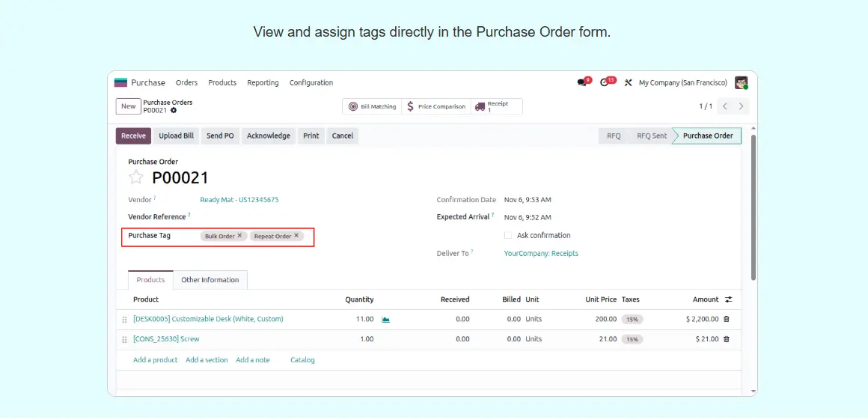
Task: Click the vertical scrollbar of the form
Action: [x=753, y=210]
